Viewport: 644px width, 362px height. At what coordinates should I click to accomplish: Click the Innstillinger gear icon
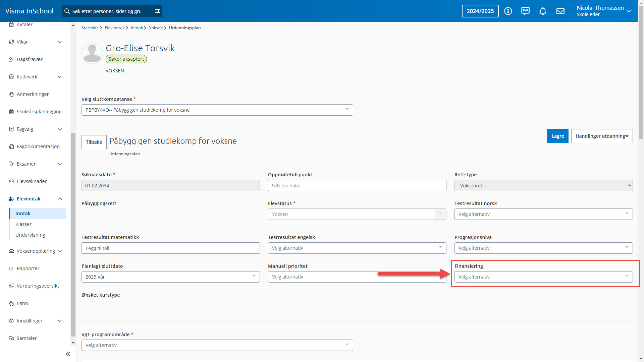(x=11, y=321)
